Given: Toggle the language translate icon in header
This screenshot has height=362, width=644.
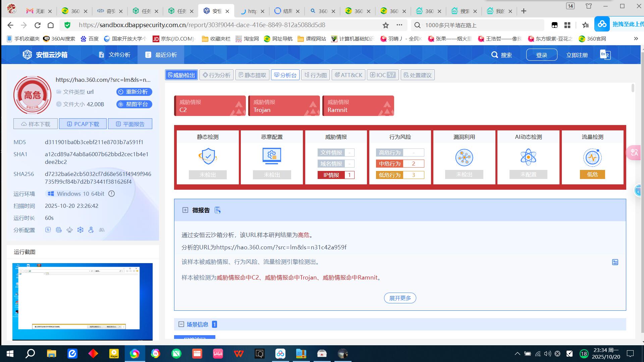Looking at the screenshot, I should (x=605, y=55).
